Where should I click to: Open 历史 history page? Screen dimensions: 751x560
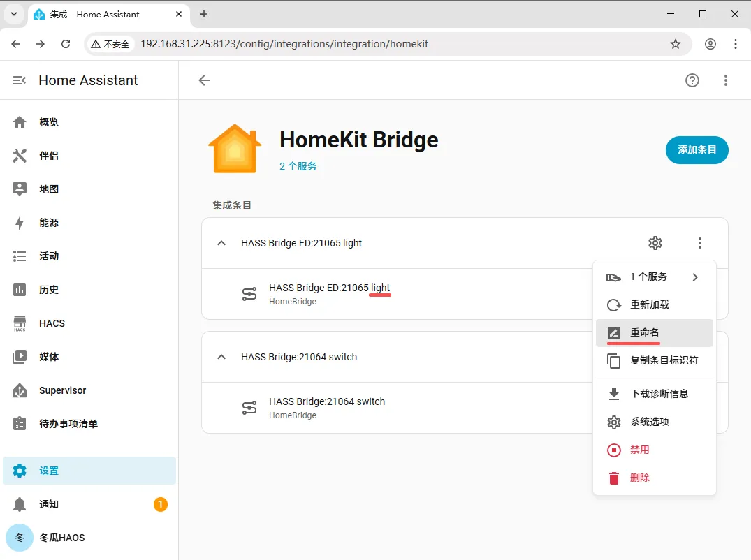pos(89,290)
